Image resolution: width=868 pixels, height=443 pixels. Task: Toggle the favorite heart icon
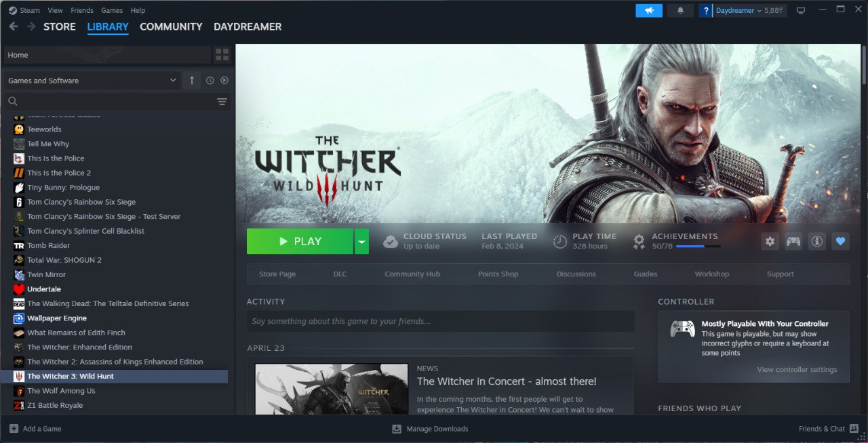click(841, 241)
